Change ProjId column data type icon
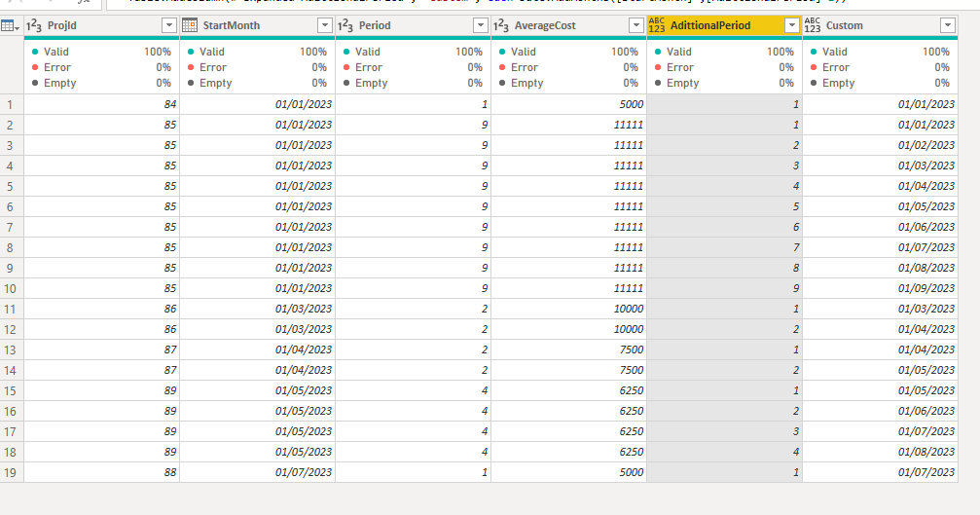Viewport: 980px width, 515px height. click(34, 25)
